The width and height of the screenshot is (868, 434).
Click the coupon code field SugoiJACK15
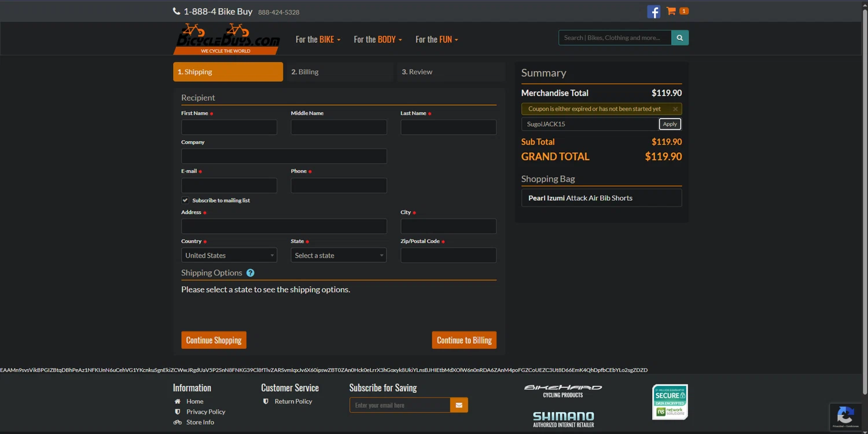(x=590, y=124)
